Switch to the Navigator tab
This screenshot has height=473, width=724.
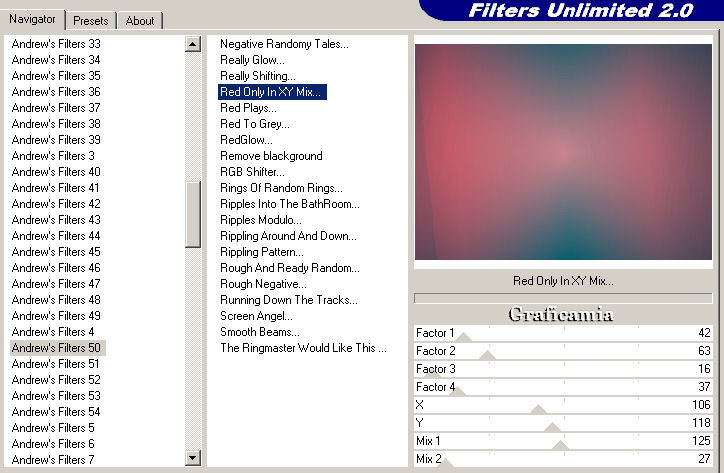pos(32,19)
